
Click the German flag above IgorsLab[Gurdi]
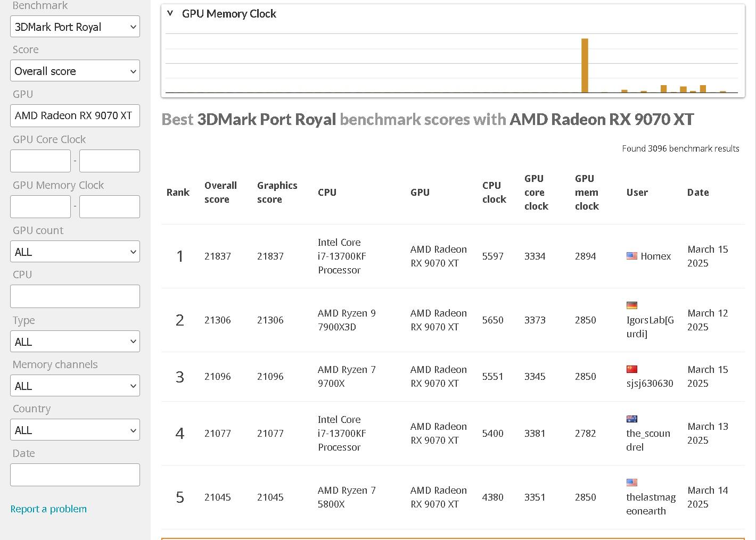coord(632,305)
